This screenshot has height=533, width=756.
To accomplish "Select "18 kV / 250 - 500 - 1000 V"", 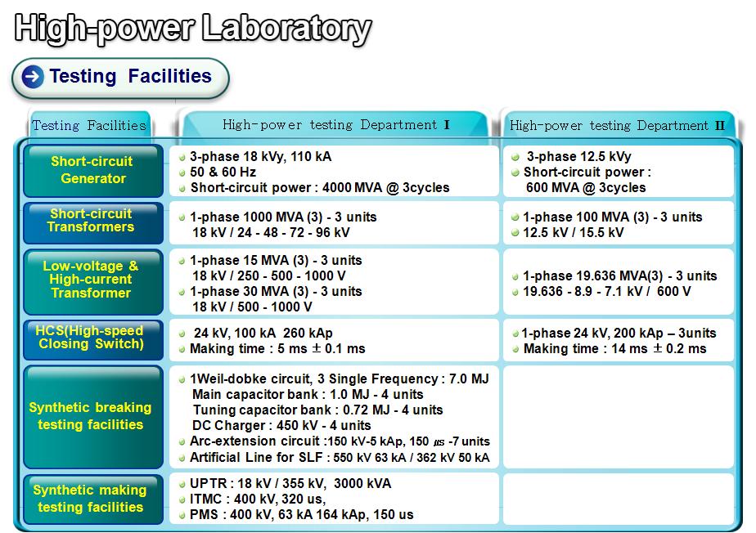I will [269, 275].
